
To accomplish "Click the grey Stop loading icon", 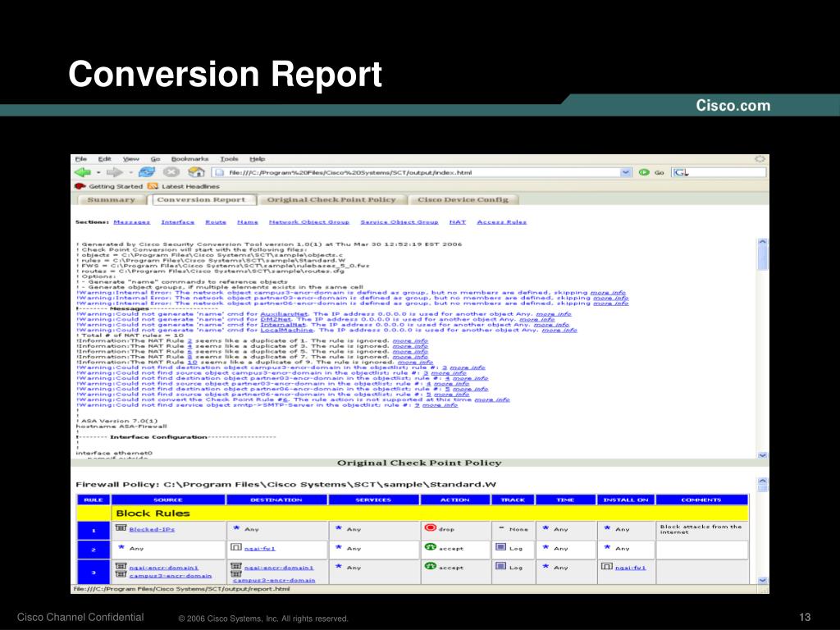I will pos(171,172).
